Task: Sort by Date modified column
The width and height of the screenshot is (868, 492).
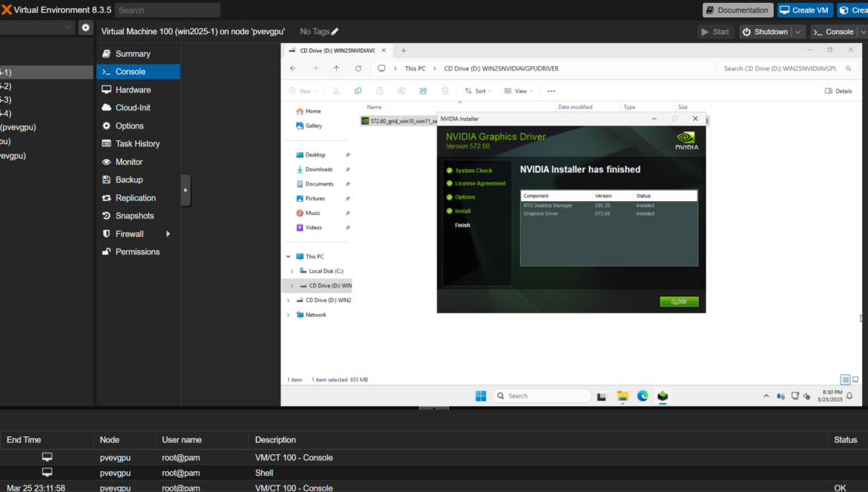Action: (x=575, y=107)
